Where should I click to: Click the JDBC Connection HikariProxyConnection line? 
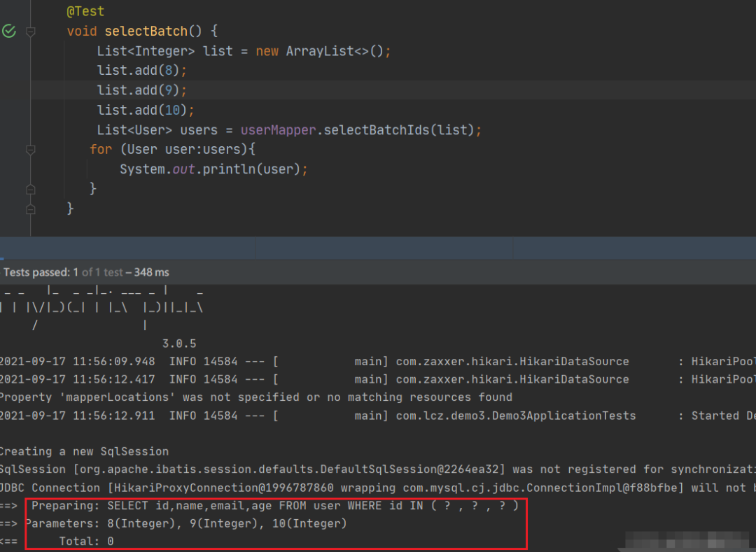coord(378,488)
